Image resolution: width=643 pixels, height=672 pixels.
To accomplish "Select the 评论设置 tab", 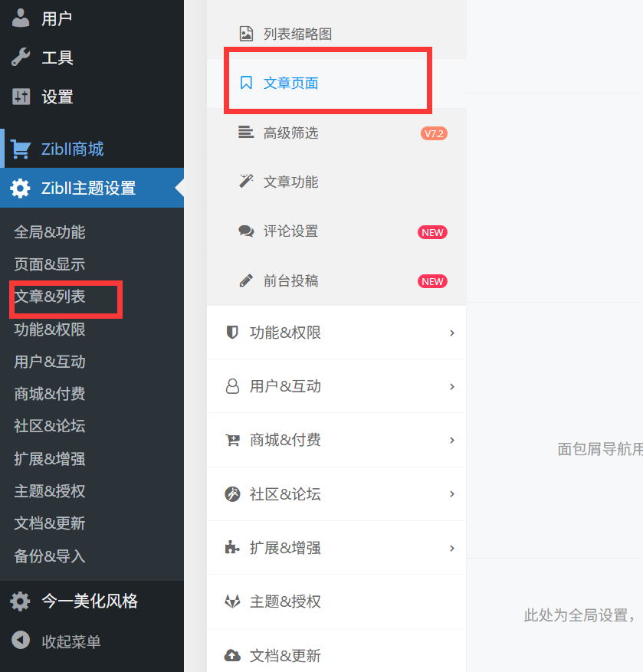I will tap(336, 231).
